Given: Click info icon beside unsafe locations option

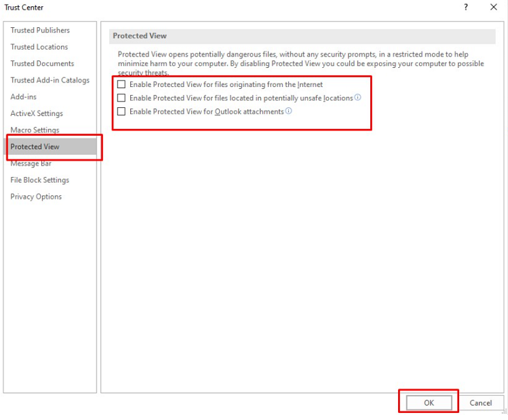Looking at the screenshot, I should [x=358, y=98].
